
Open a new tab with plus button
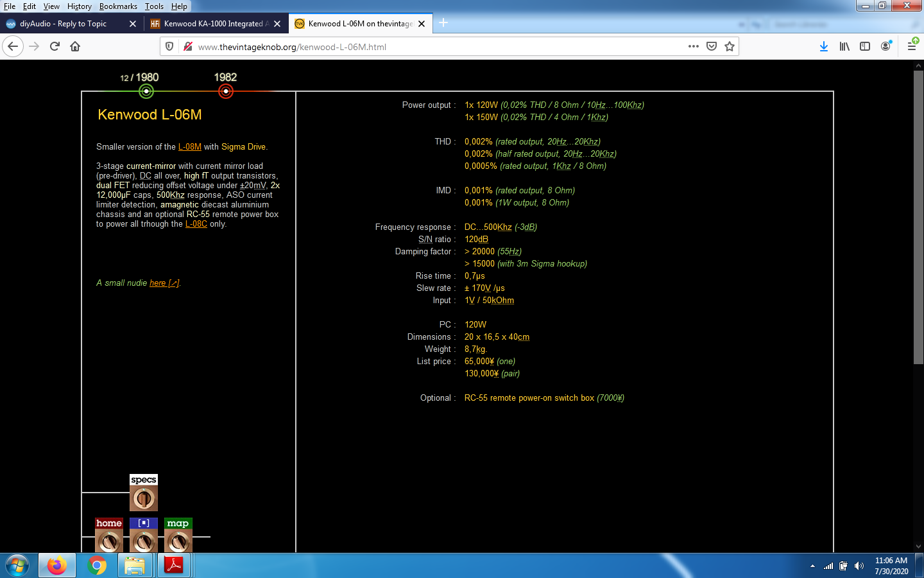[443, 23]
